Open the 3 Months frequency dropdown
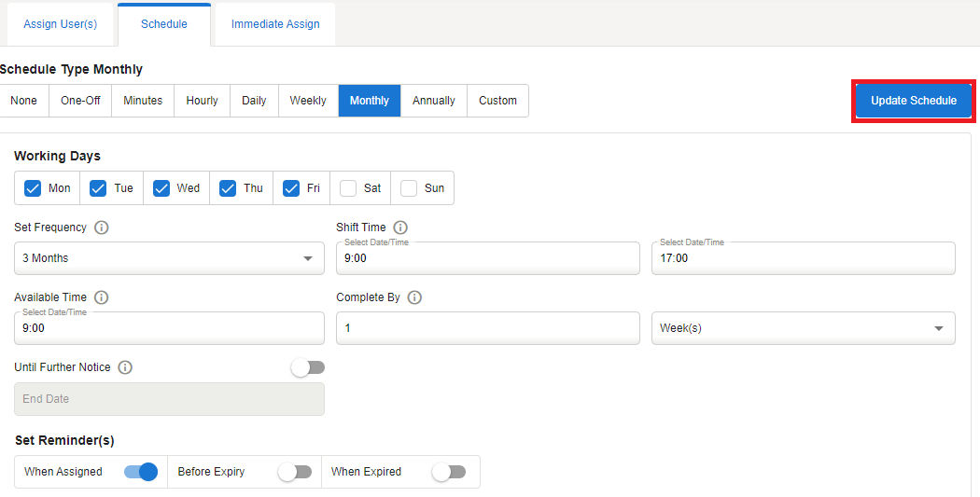This screenshot has height=497, width=980. point(169,258)
